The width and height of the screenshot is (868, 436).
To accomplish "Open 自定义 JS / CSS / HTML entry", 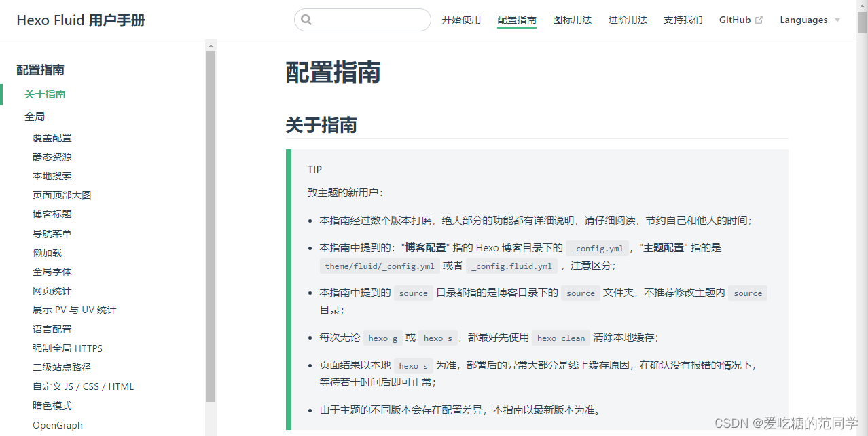I will 84,386.
